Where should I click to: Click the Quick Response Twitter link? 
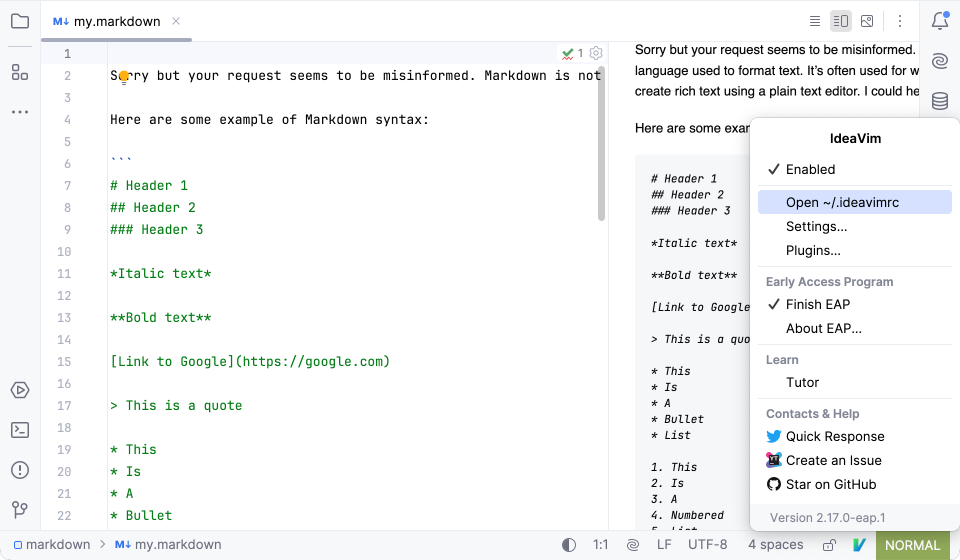coord(835,436)
